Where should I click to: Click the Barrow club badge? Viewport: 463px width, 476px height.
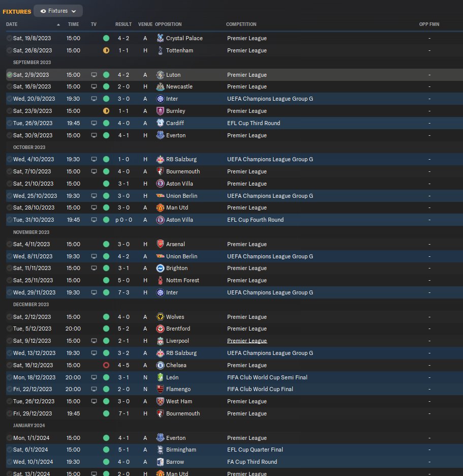[x=160, y=462]
